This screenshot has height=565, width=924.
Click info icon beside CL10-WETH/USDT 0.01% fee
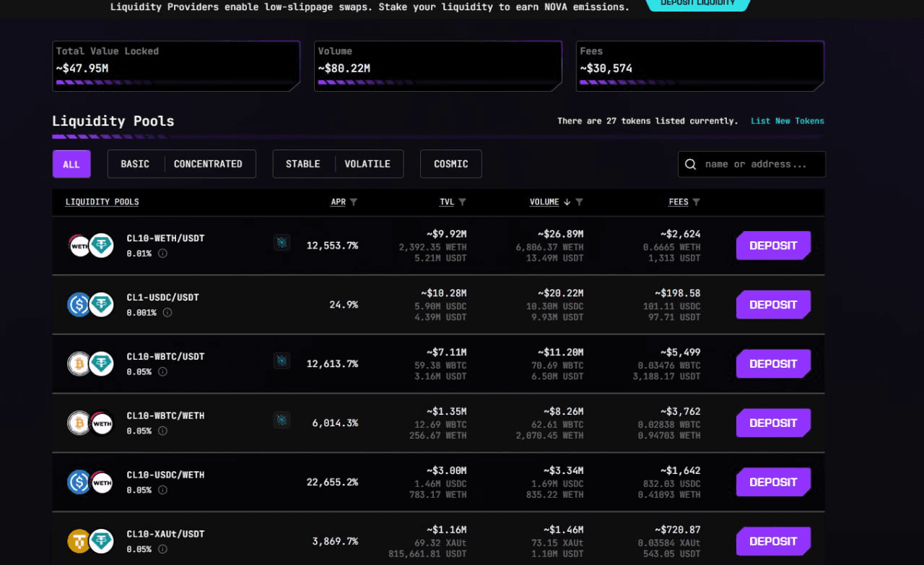point(162,254)
